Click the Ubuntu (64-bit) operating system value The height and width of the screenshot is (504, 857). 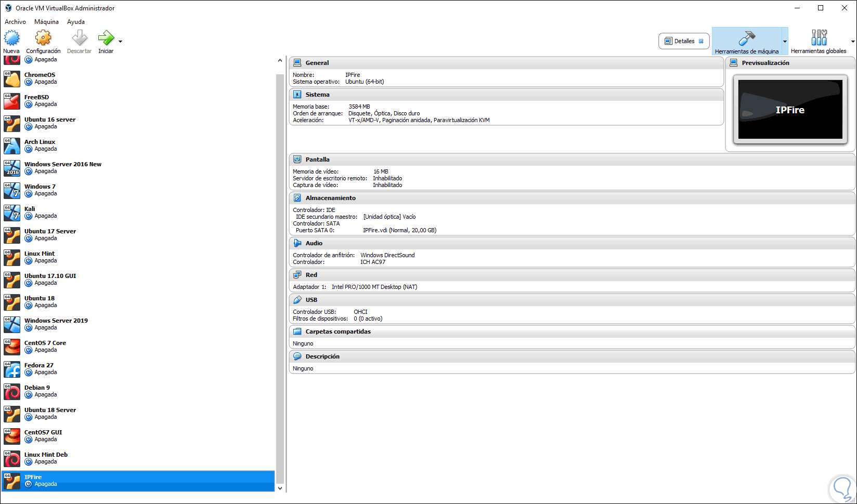(365, 82)
